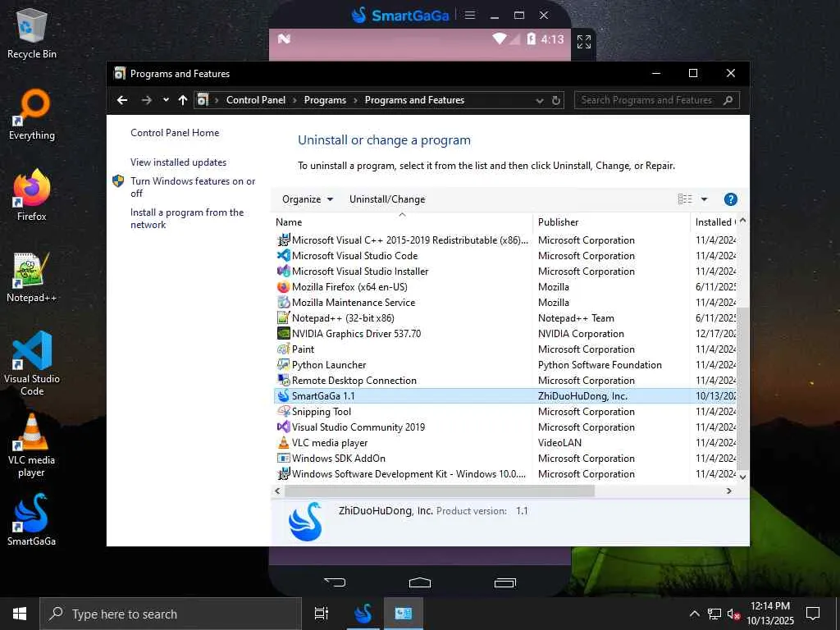Open View installed updates link

178,162
